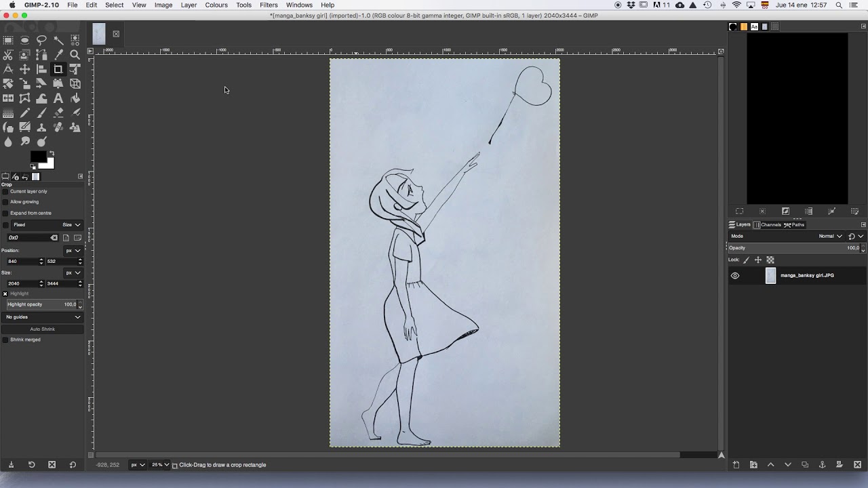Choose the Paintbrush tool

click(41, 113)
